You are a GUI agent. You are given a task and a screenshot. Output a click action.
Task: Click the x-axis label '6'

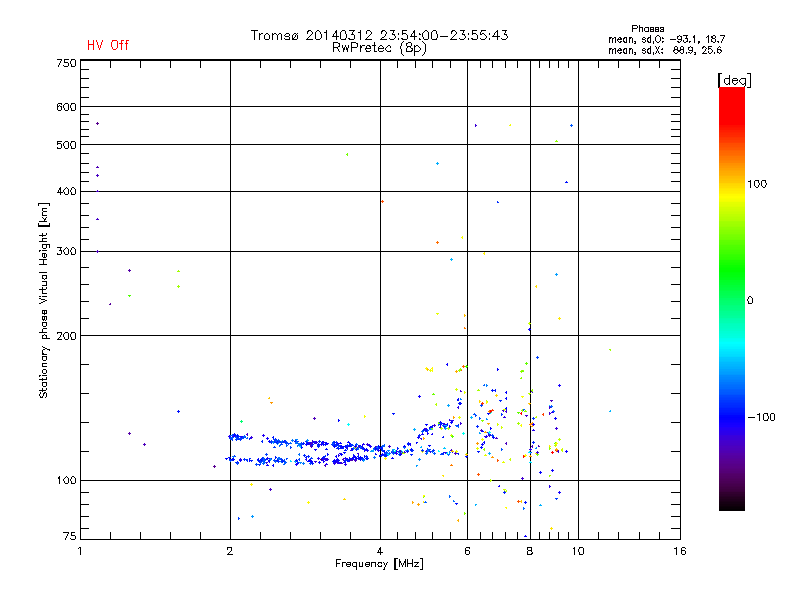point(467,551)
